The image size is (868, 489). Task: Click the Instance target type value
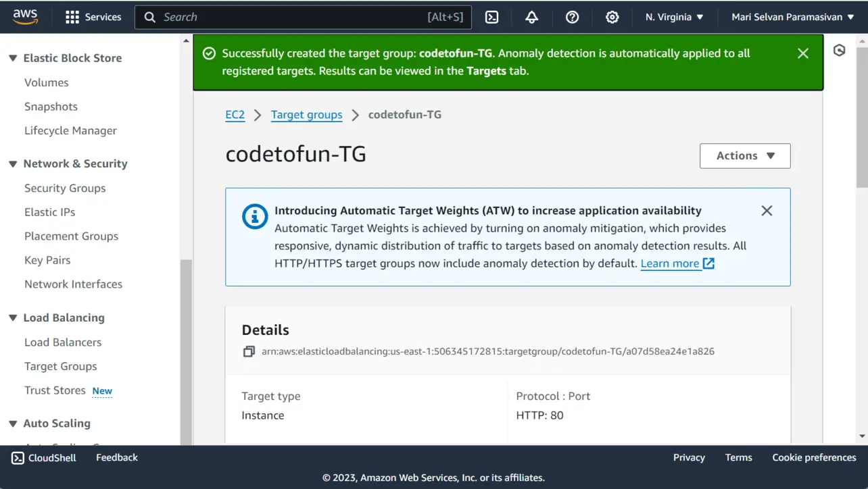[x=263, y=415]
